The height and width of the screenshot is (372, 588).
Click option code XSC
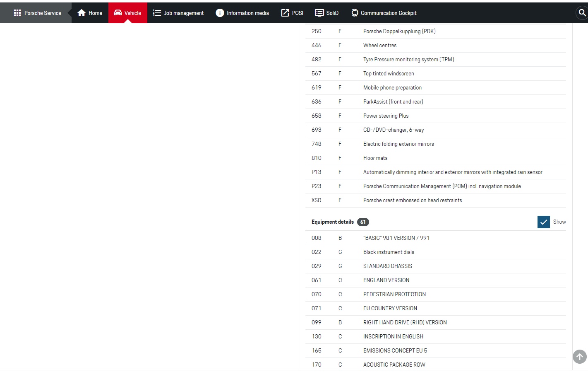click(x=317, y=200)
